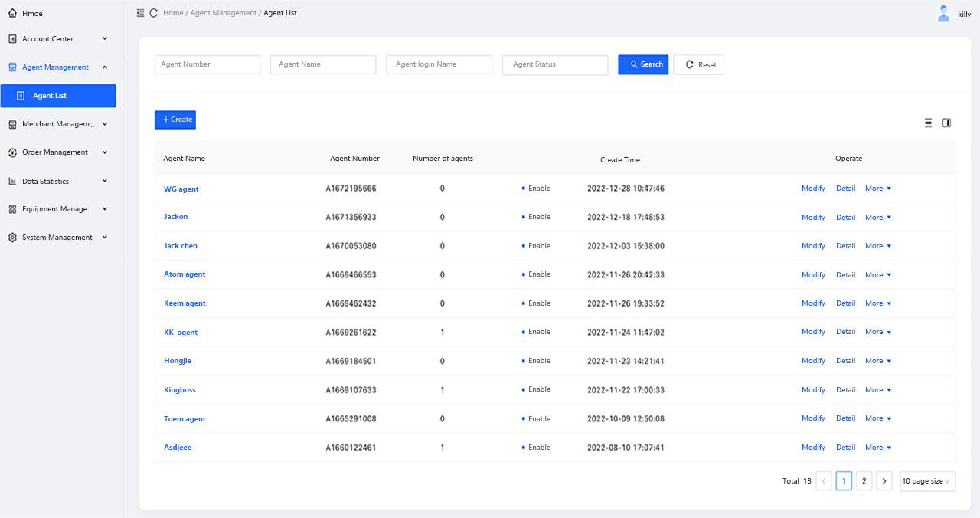Click the Create button
Viewport: 980px width, 518px height.
[x=175, y=120]
